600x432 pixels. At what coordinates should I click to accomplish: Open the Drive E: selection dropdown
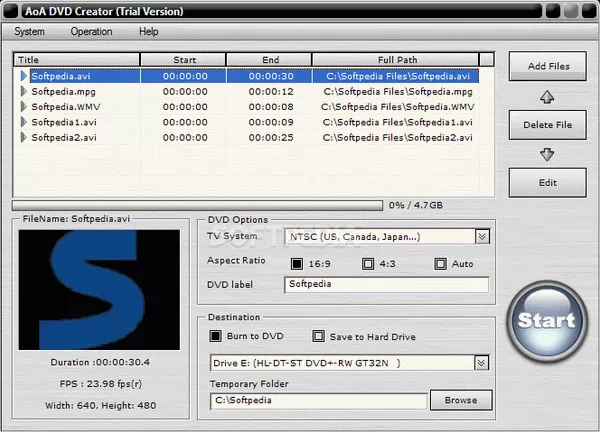482,363
